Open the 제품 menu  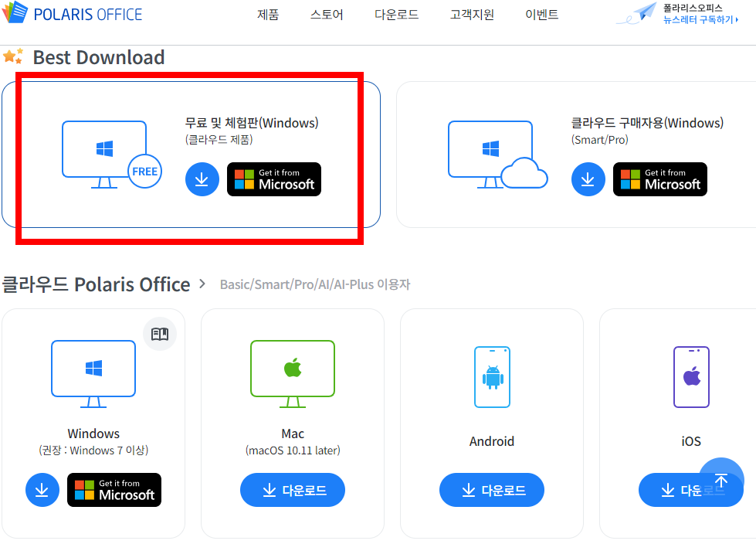(x=268, y=14)
